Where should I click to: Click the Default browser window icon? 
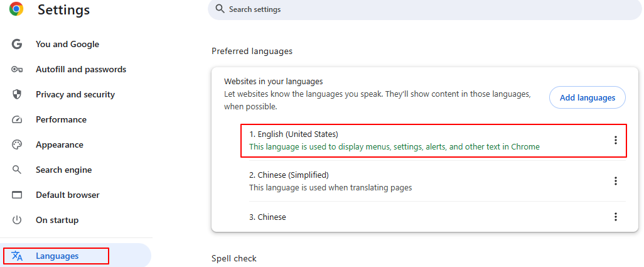click(x=16, y=195)
